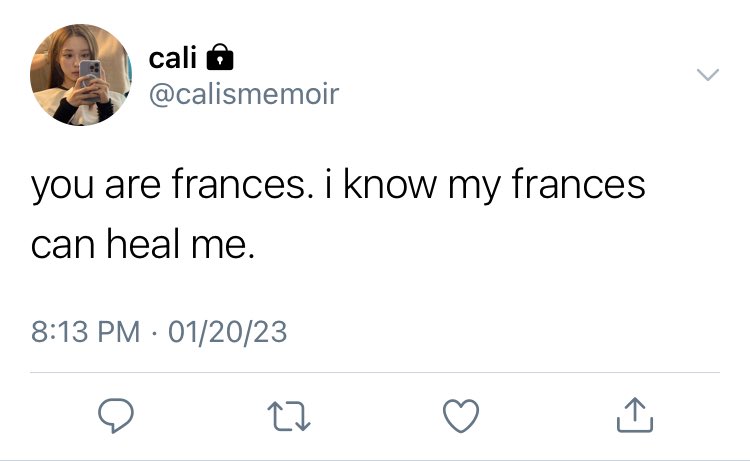Click the word "know" in the tweet
This screenshot has width=750, height=461.
(390, 184)
